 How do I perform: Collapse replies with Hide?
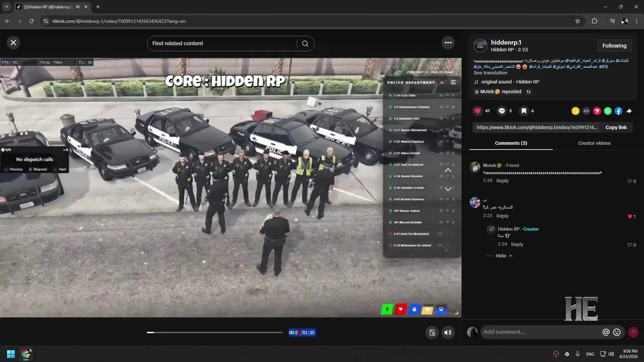tap(504, 256)
